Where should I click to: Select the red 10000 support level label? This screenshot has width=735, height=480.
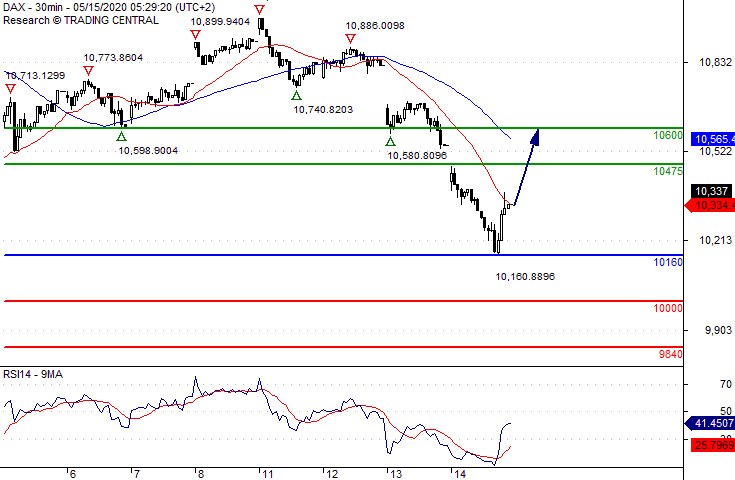click(x=668, y=308)
